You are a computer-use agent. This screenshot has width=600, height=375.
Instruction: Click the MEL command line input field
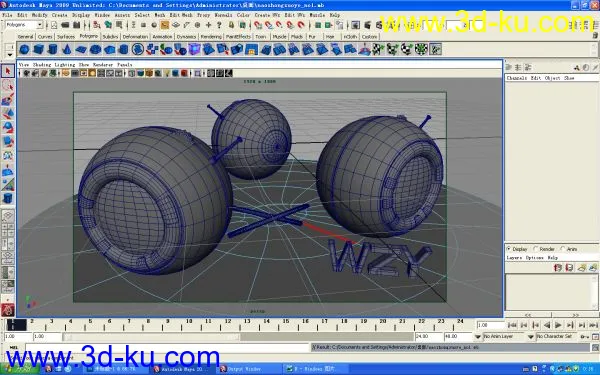click(167, 347)
